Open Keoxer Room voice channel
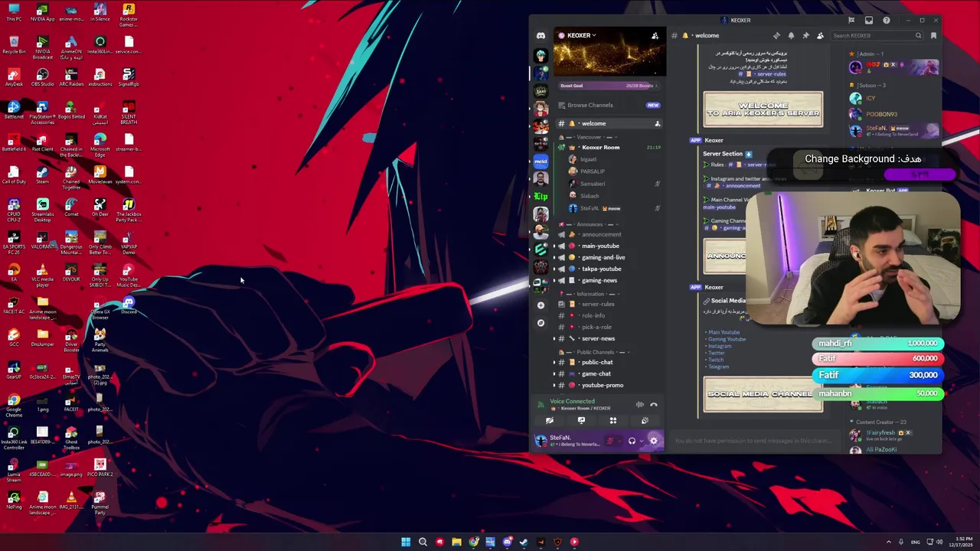The width and height of the screenshot is (980, 551). 609,147
